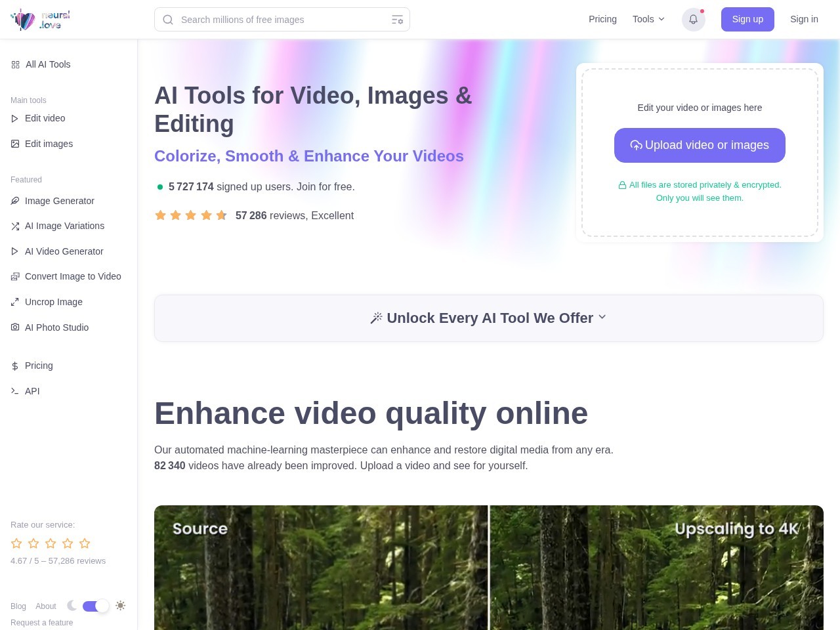Open search filter settings icon
The image size is (840, 630).
(x=397, y=20)
